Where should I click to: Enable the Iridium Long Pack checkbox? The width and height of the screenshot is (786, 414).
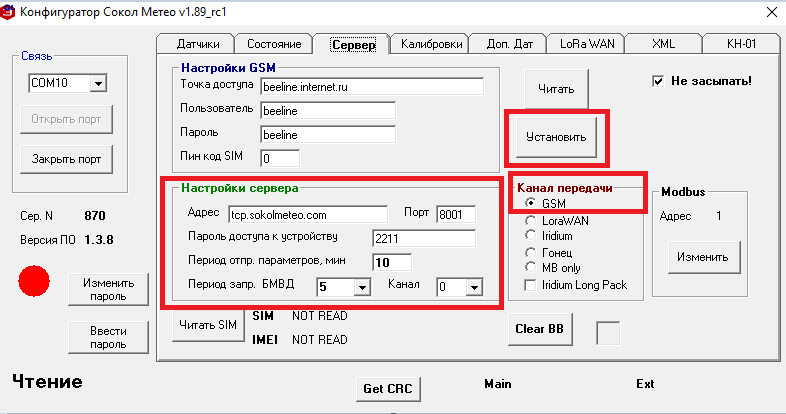pyautogui.click(x=530, y=285)
